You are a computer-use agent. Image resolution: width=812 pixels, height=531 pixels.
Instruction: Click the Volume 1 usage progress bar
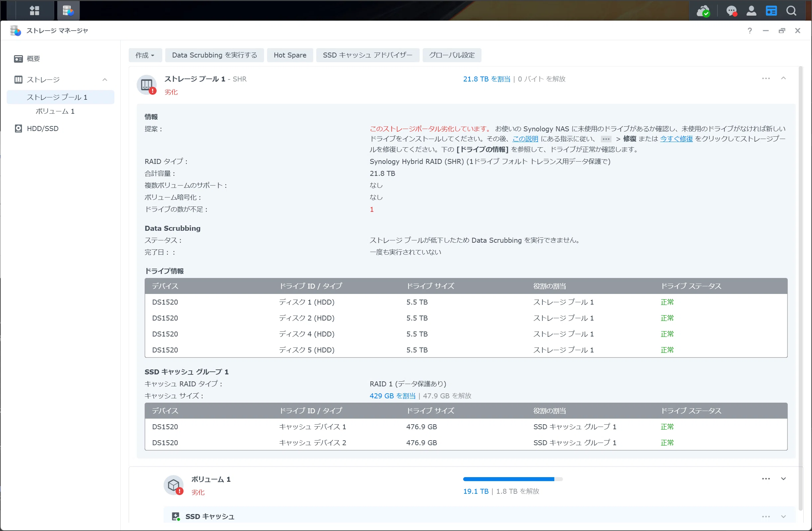click(512, 479)
